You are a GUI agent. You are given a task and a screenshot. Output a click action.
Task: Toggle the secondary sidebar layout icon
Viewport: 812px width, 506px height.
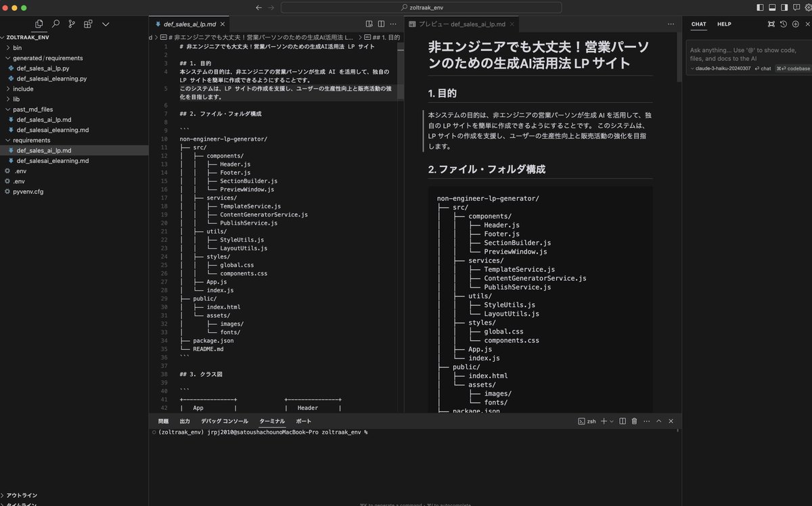(784, 7)
